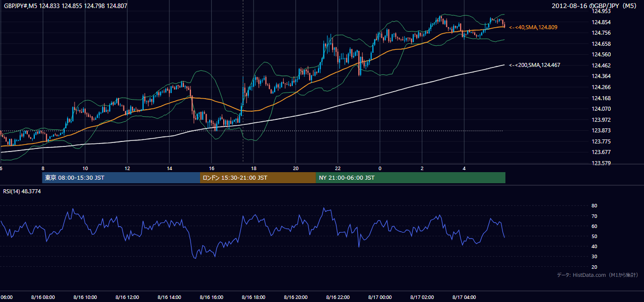
Task: Click price axis label 124.168
Action: [601, 98]
